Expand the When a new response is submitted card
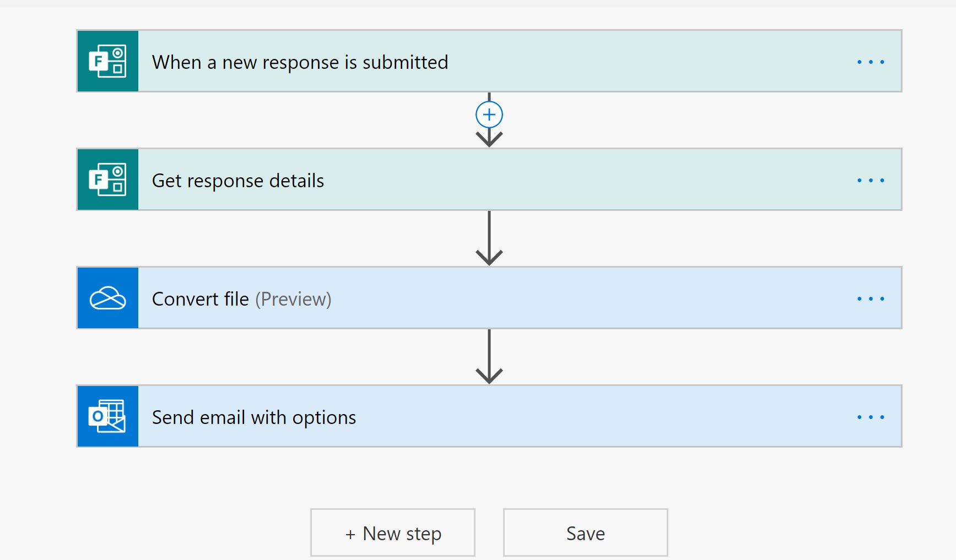 [x=496, y=61]
